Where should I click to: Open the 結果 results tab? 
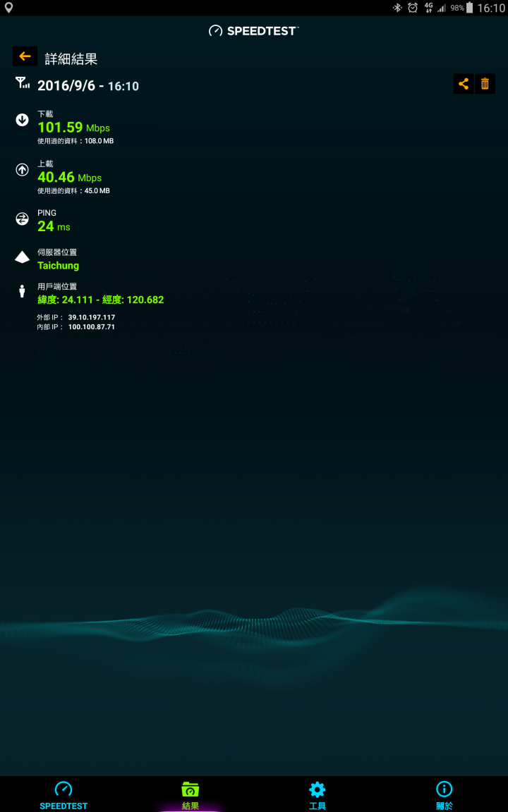(190, 795)
